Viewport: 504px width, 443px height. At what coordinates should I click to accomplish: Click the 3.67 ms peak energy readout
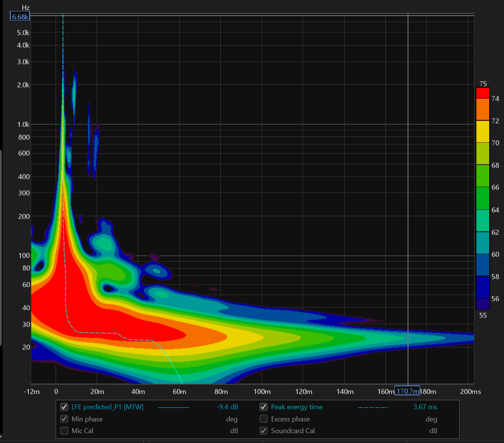tap(425, 407)
